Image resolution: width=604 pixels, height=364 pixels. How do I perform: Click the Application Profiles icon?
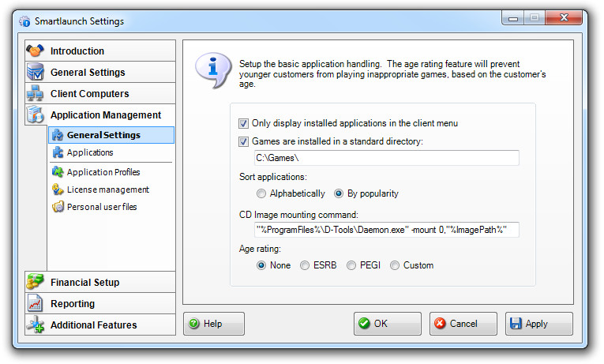coord(58,172)
